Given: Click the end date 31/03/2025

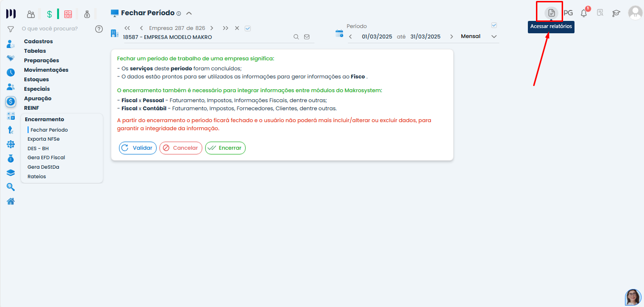Looking at the screenshot, I should [426, 37].
